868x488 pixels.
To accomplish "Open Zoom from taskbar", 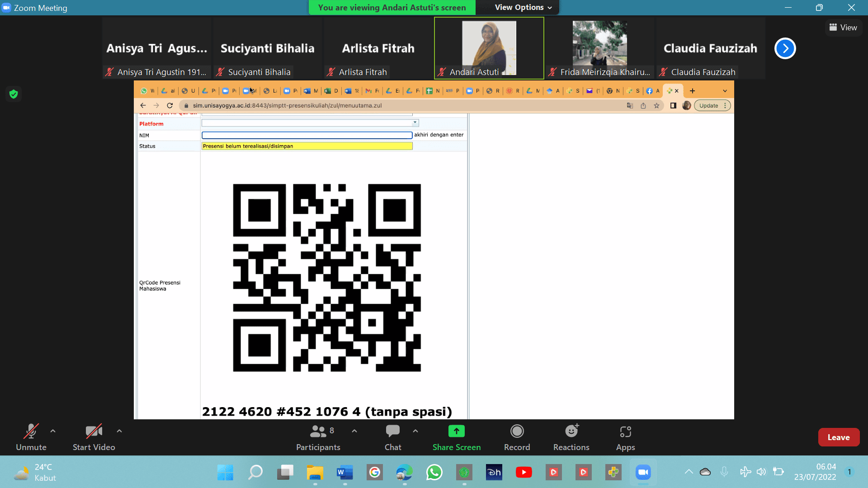I will point(643,473).
